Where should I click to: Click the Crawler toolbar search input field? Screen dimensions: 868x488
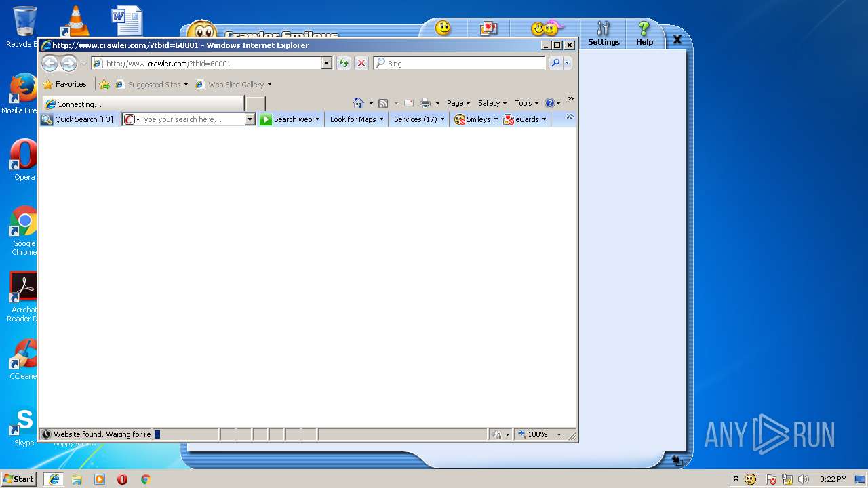coord(192,119)
